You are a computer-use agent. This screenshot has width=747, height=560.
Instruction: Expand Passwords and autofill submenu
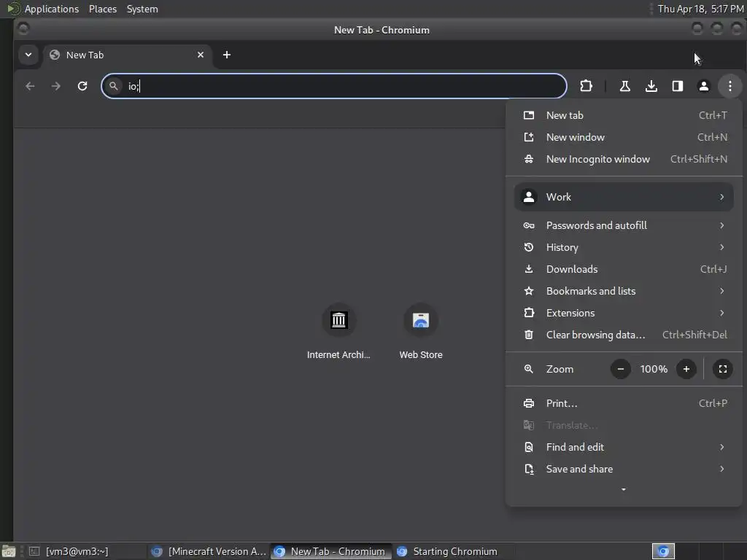coord(624,225)
